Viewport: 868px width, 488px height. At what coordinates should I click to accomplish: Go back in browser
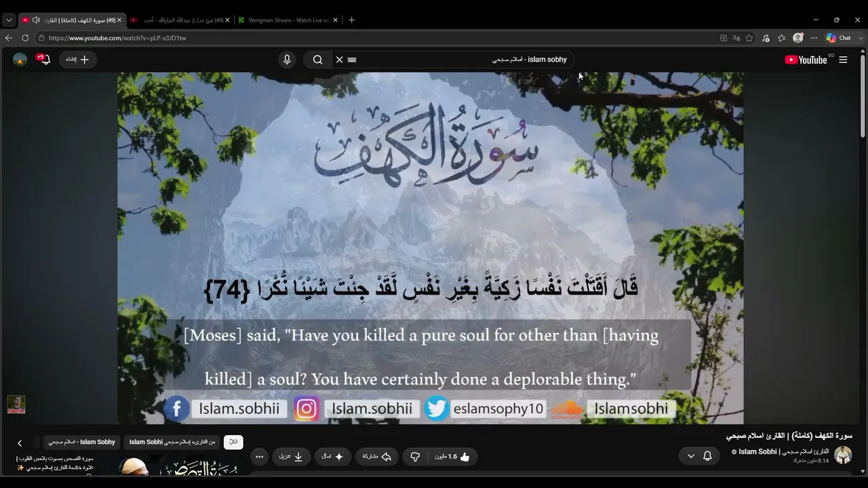(x=9, y=38)
